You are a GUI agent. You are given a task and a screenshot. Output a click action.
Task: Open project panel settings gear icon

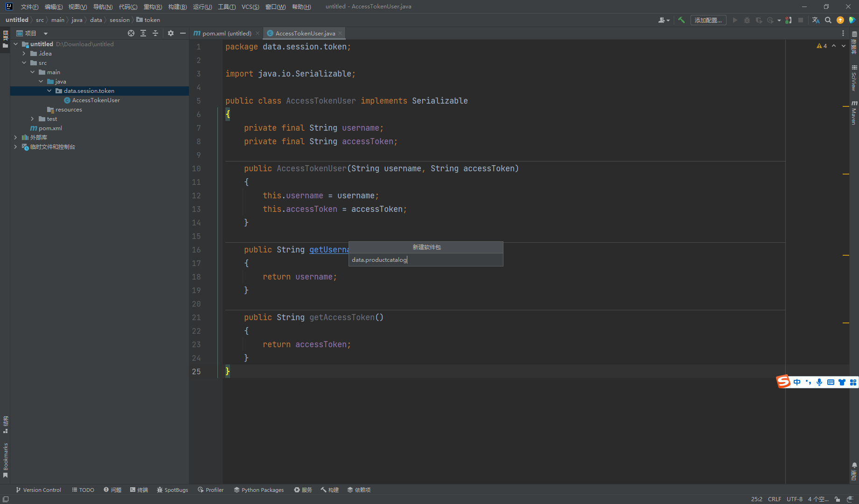click(171, 33)
